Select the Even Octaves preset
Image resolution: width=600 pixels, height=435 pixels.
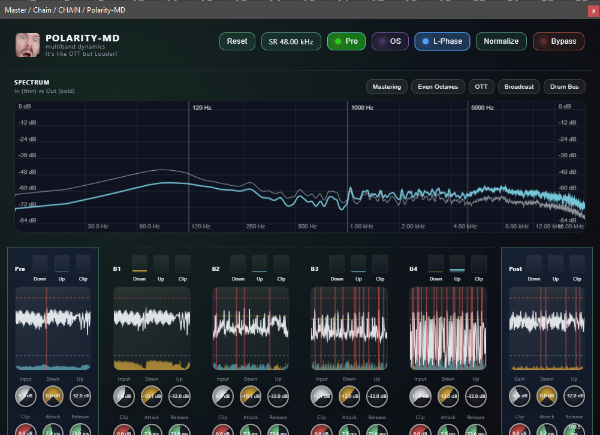click(437, 86)
